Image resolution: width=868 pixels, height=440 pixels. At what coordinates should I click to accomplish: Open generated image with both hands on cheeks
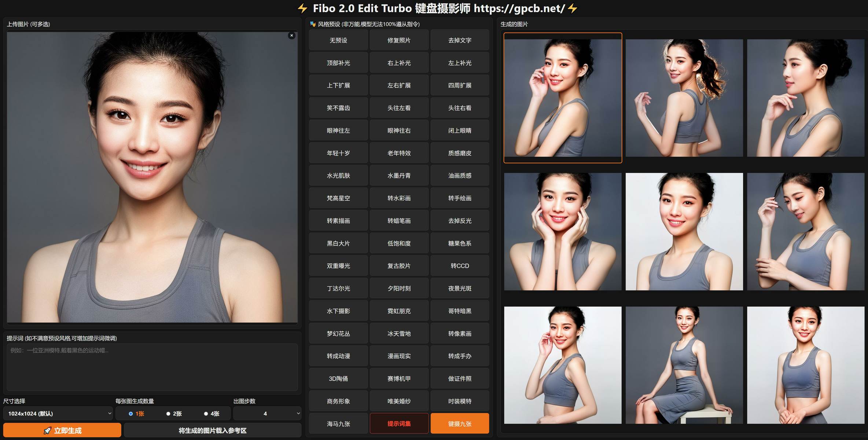tap(563, 232)
